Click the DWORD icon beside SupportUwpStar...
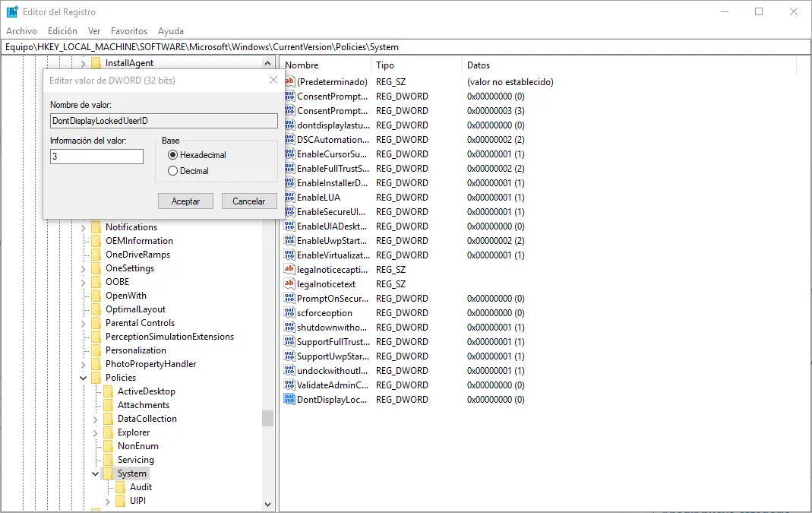The width and height of the screenshot is (812, 513). point(289,356)
